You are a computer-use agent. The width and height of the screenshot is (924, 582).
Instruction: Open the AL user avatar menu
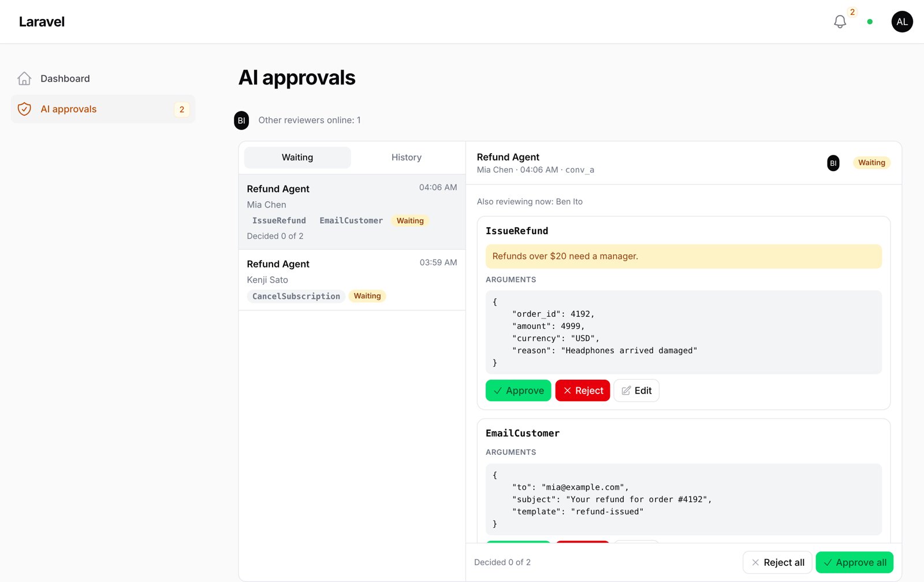pyautogui.click(x=902, y=22)
